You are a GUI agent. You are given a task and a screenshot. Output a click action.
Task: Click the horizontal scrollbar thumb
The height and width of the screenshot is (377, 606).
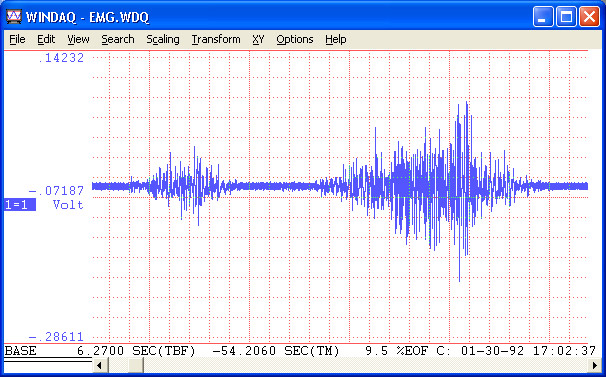point(136,365)
